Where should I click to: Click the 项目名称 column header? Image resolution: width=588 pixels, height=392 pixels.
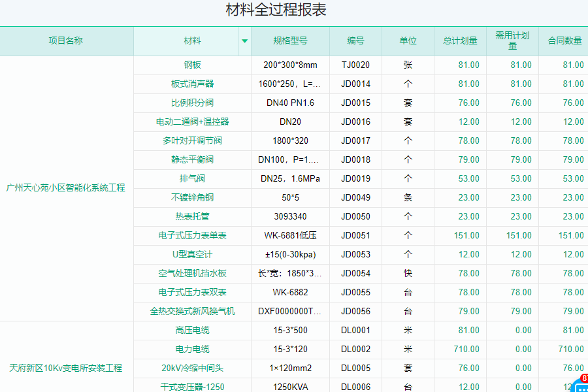66,41
